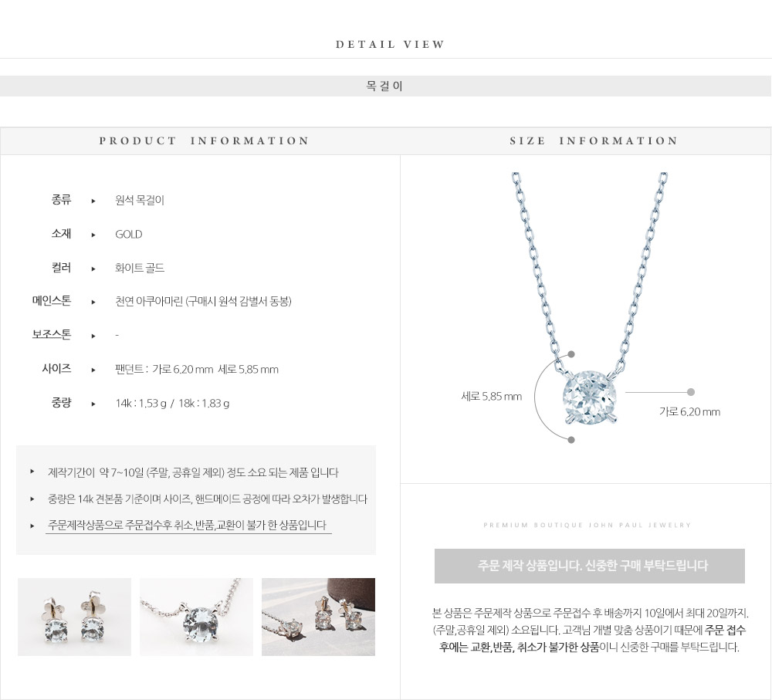
Task: Click the arrow bullet beside 컬러
Action: coord(93,269)
